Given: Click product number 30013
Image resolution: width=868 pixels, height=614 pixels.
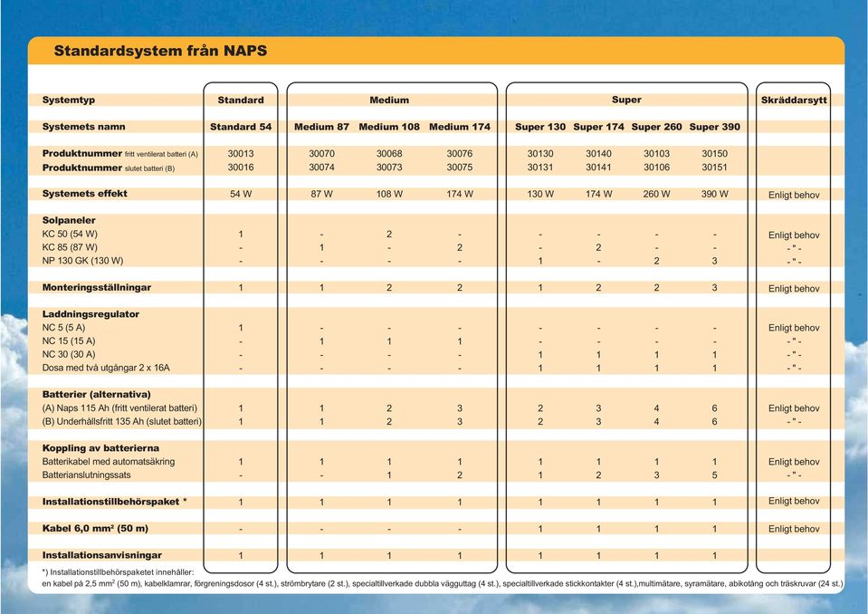Looking at the screenshot, I should tap(241, 153).
